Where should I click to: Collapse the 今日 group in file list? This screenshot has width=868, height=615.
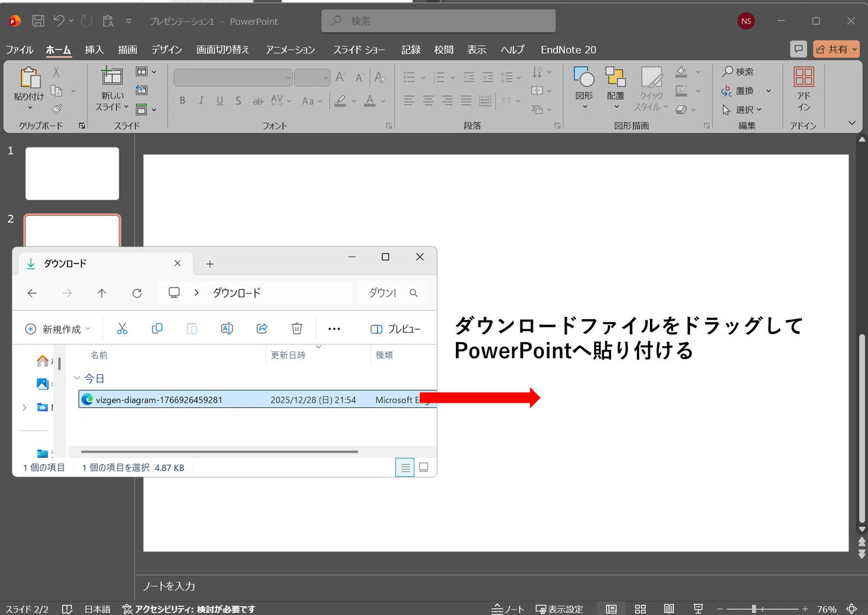coord(77,378)
